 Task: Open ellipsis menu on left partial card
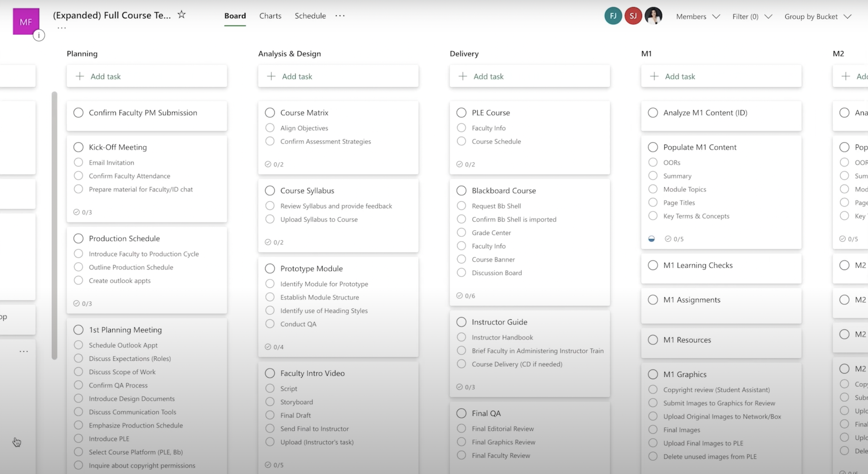(24, 351)
